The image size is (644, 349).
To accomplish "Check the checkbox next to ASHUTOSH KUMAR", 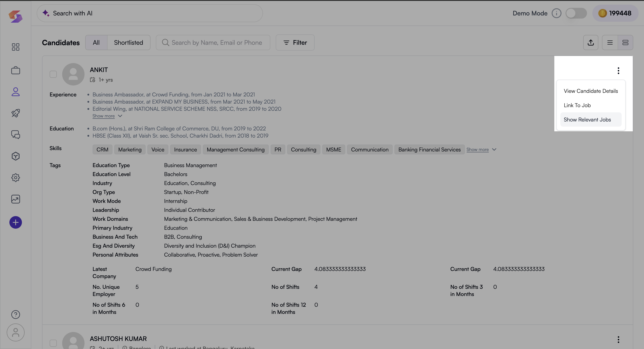I will (x=53, y=343).
